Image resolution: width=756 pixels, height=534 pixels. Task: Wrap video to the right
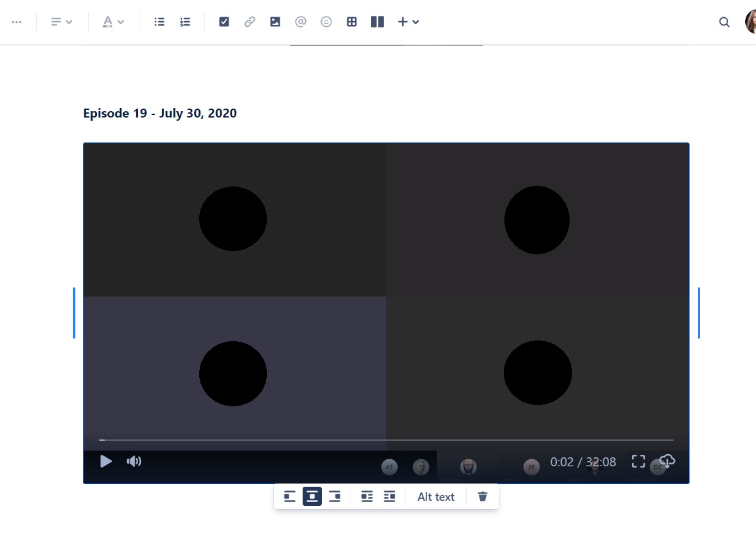tap(389, 496)
